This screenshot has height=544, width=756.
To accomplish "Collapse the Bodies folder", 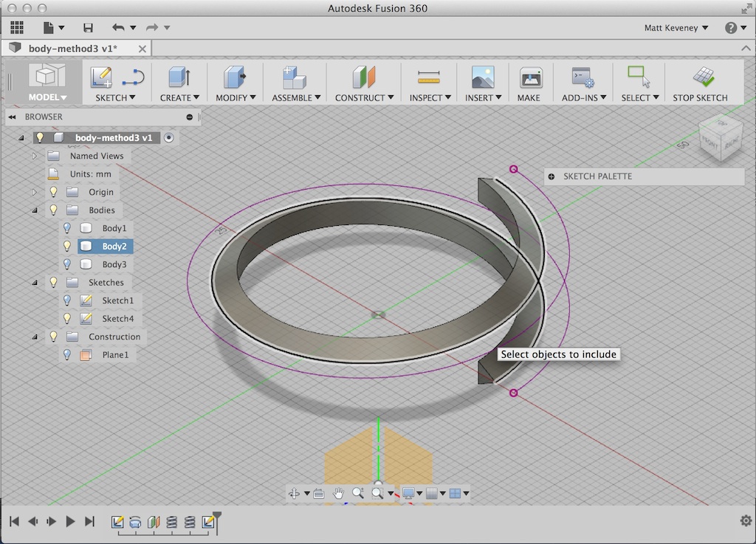I will point(35,210).
